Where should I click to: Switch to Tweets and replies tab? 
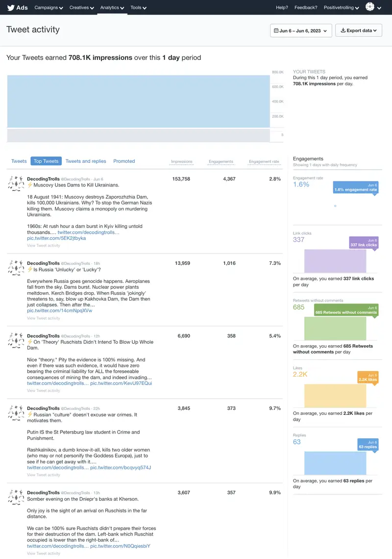[x=86, y=161]
